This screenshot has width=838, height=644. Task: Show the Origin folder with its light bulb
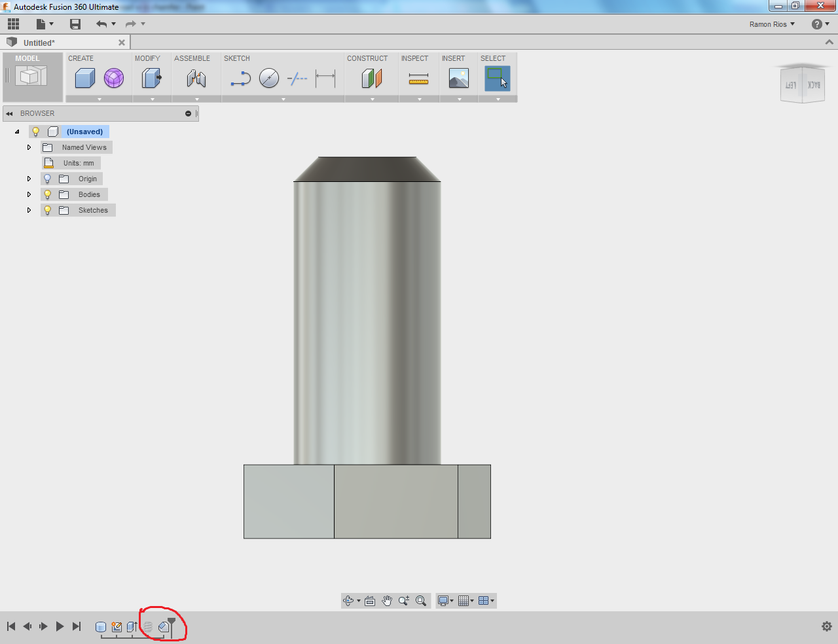tap(47, 178)
